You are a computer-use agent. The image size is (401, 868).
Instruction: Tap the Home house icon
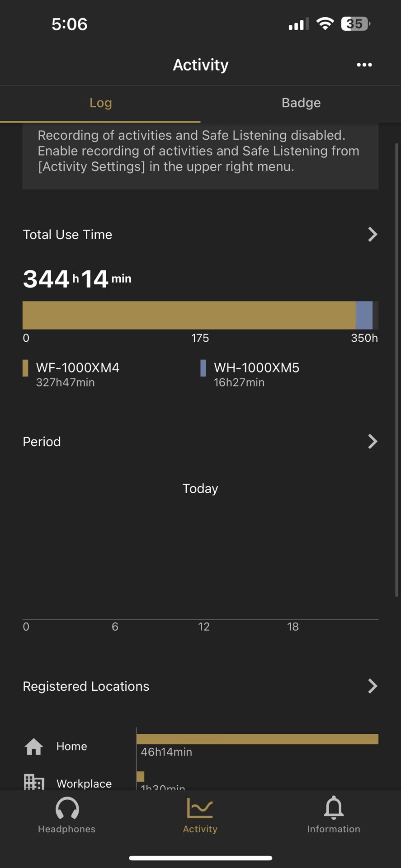34,746
